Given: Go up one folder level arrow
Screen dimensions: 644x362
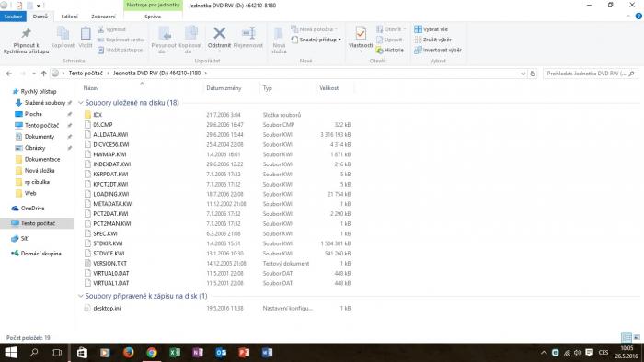Looking at the screenshot, I should (x=43, y=74).
